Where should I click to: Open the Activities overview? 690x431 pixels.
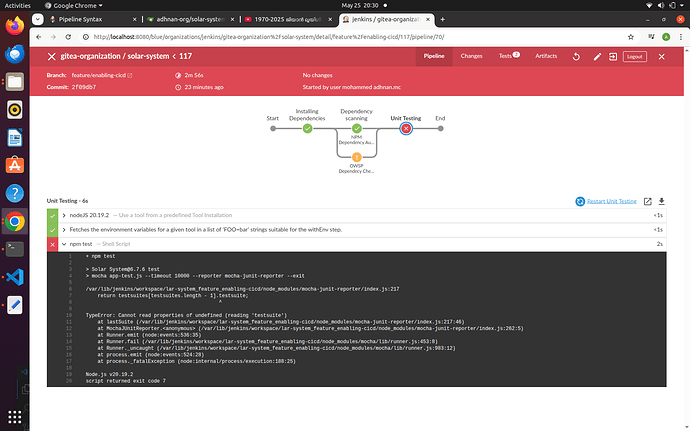[x=18, y=5]
